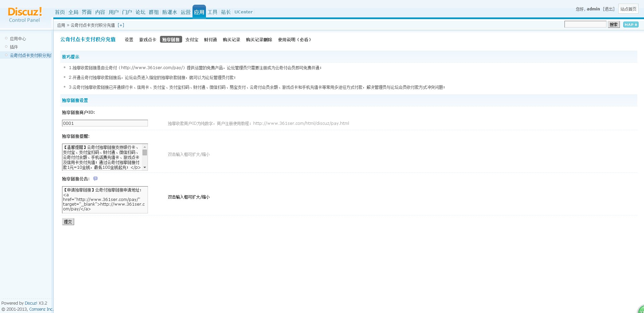Switch to the 设置 tab

tap(129, 40)
